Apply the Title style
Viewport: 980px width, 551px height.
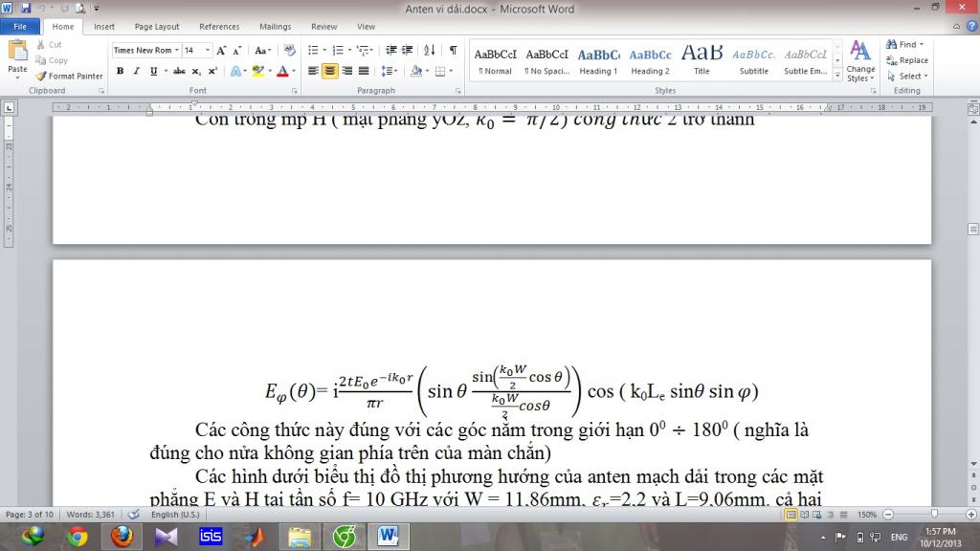(x=702, y=60)
